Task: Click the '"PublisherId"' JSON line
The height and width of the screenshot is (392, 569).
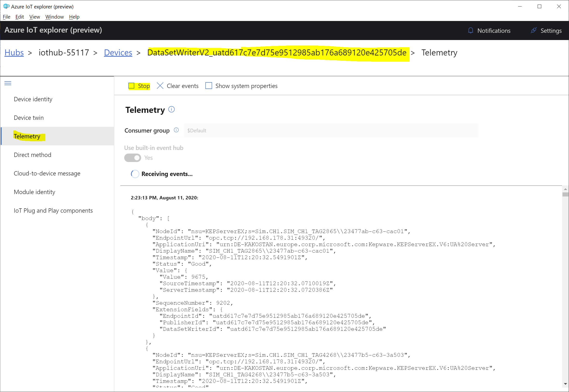Action: (x=267, y=323)
